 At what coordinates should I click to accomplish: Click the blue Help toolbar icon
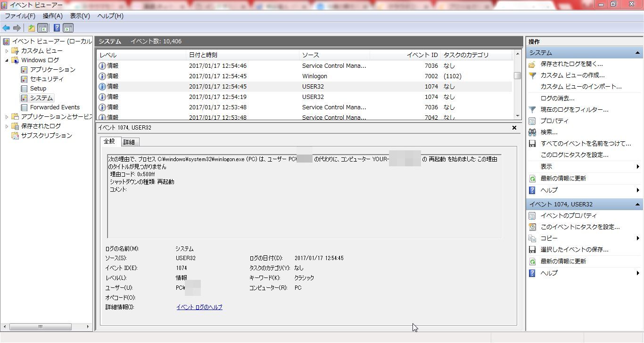coord(57,28)
